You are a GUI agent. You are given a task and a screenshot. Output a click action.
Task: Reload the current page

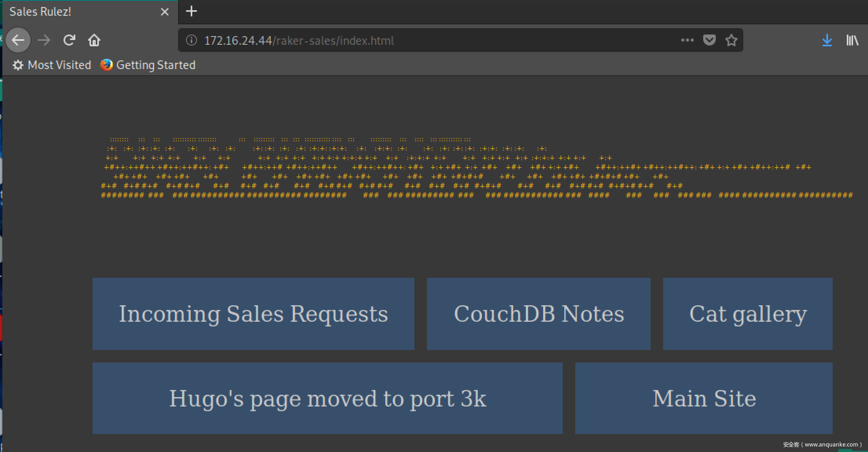[x=69, y=40]
